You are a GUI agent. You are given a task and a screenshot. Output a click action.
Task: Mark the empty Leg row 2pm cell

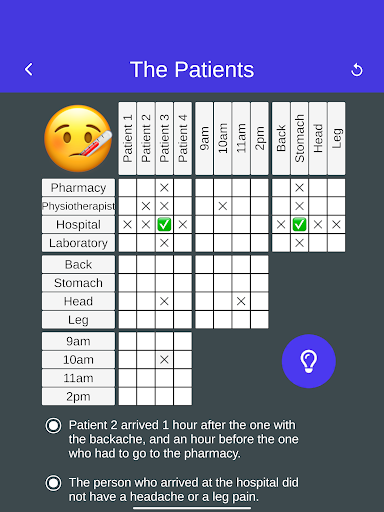click(x=260, y=320)
